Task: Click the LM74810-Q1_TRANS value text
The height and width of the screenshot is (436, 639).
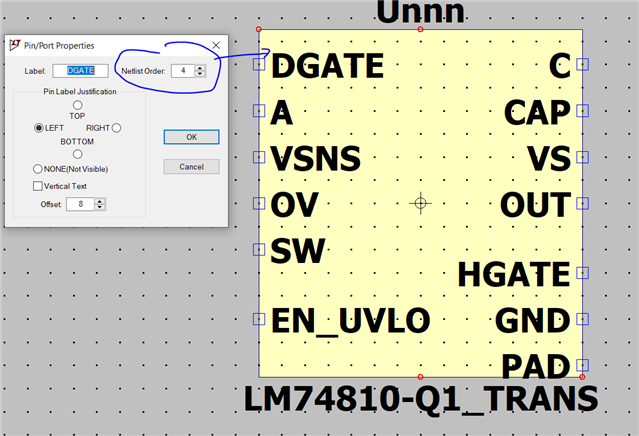Action: [421, 399]
